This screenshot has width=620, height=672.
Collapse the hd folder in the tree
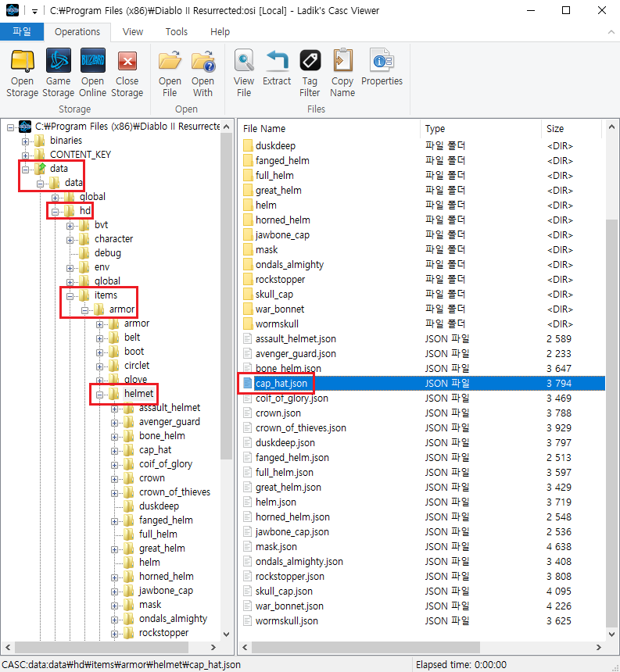coord(55,211)
